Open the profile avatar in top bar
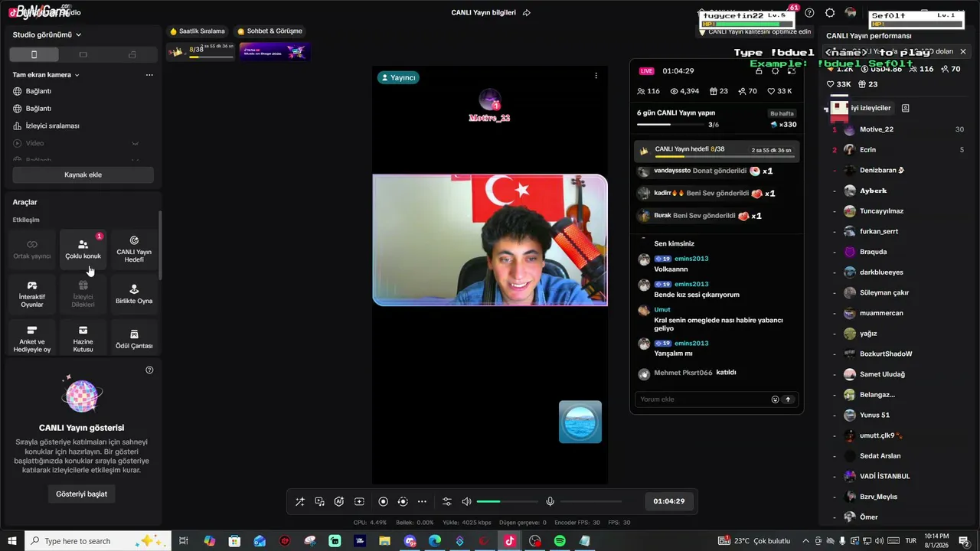Image resolution: width=980 pixels, height=551 pixels. pyautogui.click(x=851, y=13)
